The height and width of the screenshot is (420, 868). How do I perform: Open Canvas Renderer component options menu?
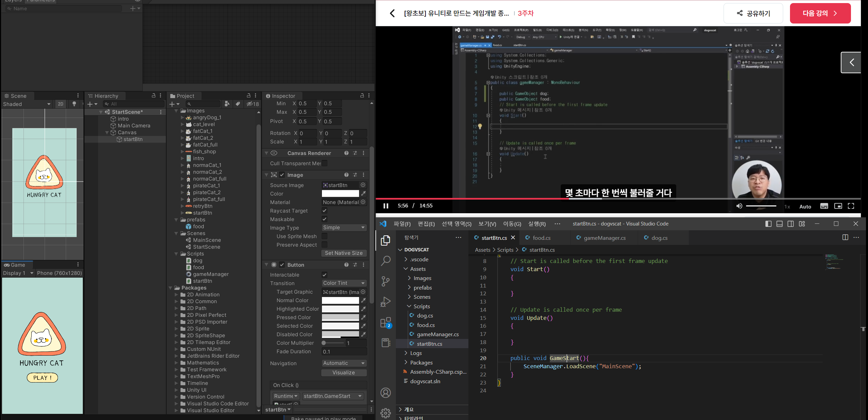(363, 153)
